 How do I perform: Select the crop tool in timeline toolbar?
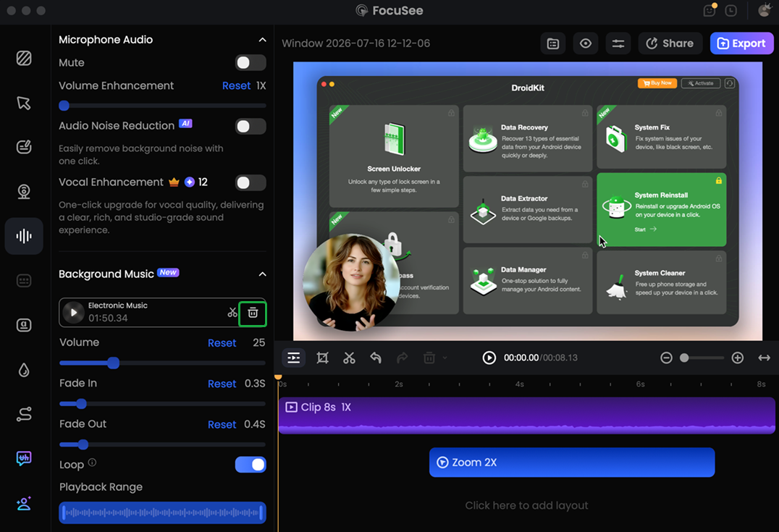(322, 358)
